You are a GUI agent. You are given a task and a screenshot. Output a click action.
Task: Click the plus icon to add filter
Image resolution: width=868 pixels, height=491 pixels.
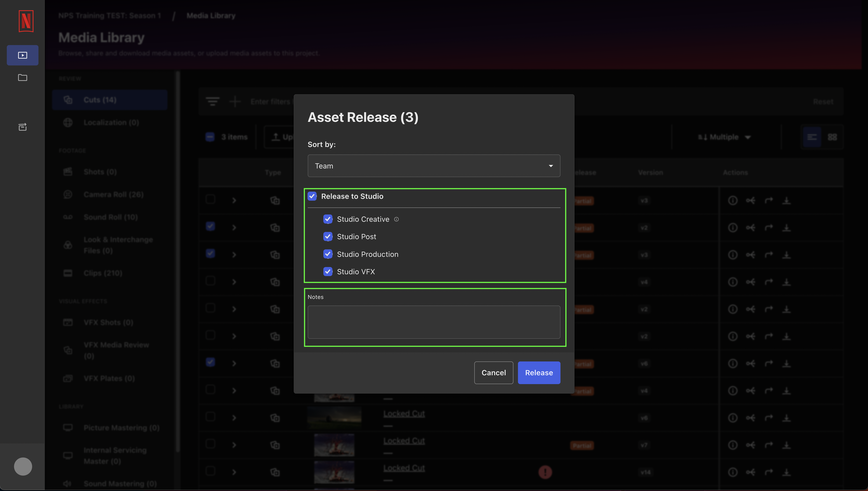235,101
